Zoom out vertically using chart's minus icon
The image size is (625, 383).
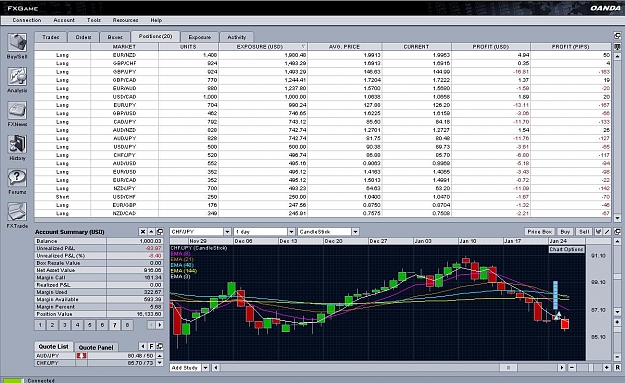[617, 357]
